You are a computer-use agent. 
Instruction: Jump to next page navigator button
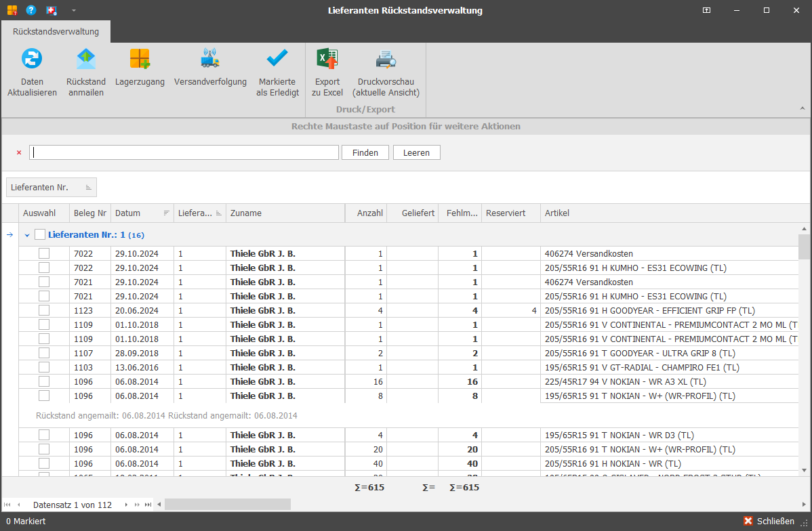coord(137,505)
